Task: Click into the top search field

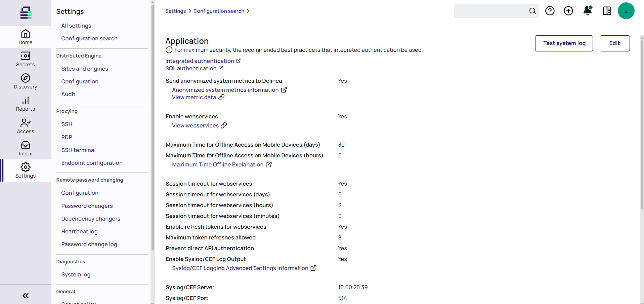Action: pyautogui.click(x=490, y=11)
